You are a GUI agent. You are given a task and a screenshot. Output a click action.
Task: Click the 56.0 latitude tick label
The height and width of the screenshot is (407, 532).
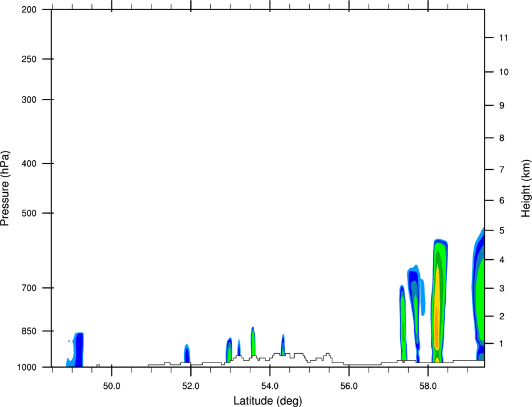coord(349,386)
